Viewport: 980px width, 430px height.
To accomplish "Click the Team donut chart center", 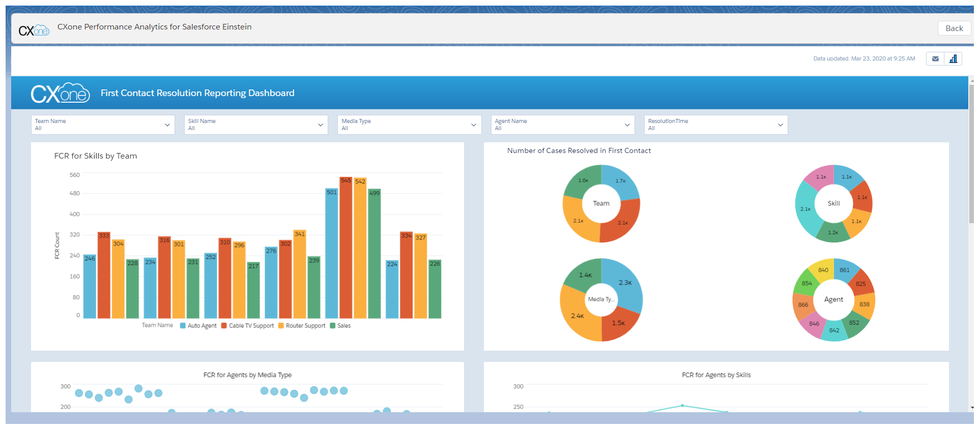I will tap(601, 203).
